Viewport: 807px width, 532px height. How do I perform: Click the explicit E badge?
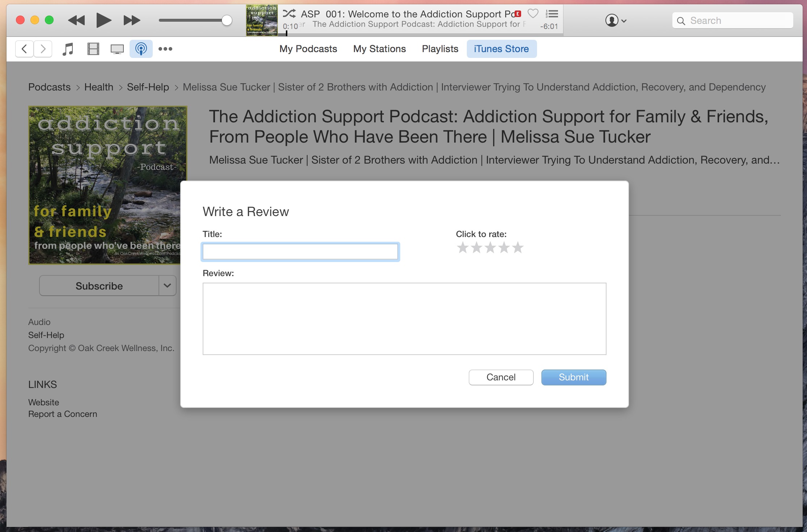(518, 14)
